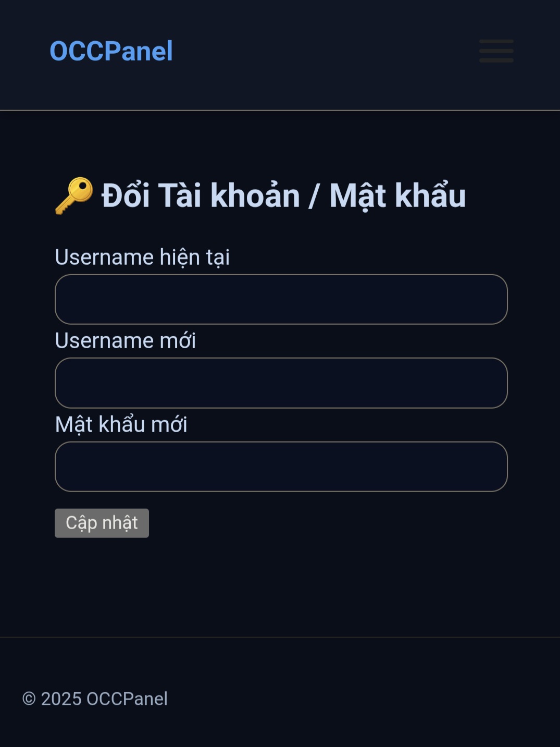Click the slash separator in the heading
560x747 pixels.
tap(314, 196)
